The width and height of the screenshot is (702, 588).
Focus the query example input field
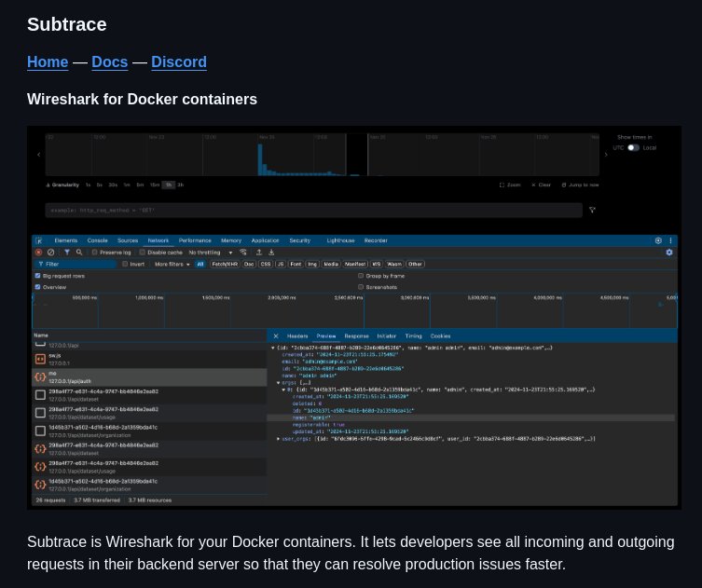coord(313,211)
